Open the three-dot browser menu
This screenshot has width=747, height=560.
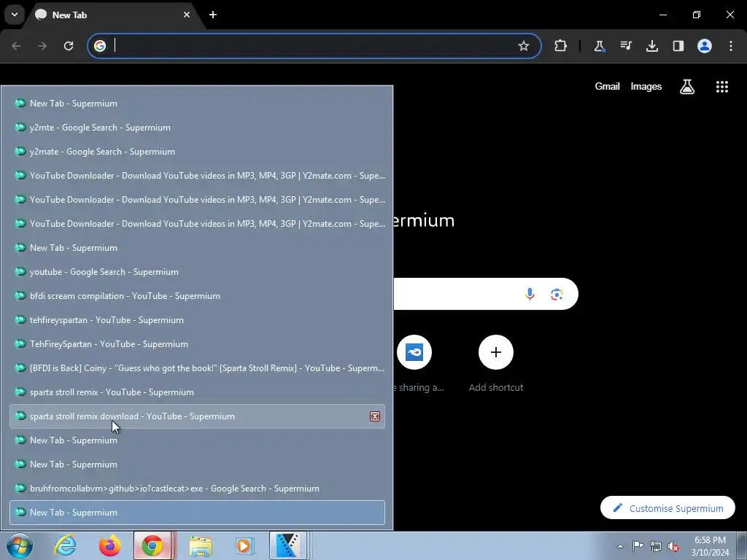click(x=731, y=46)
